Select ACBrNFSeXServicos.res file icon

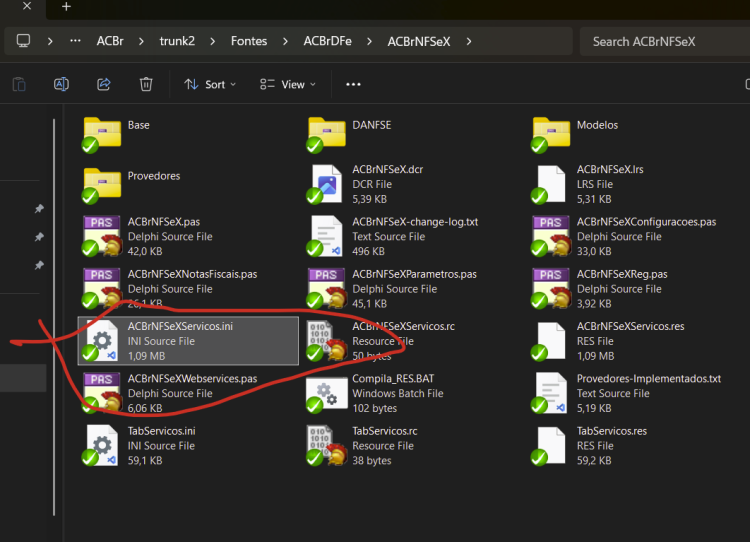(550, 341)
